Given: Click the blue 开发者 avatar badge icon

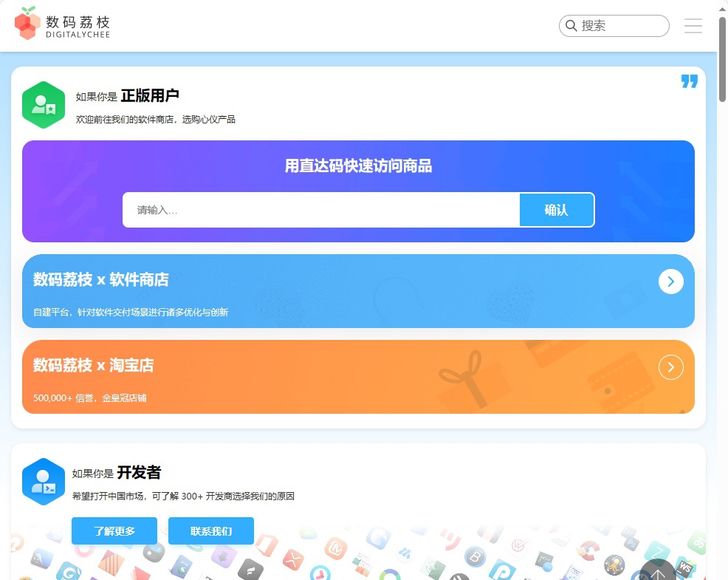Looking at the screenshot, I should click(43, 481).
